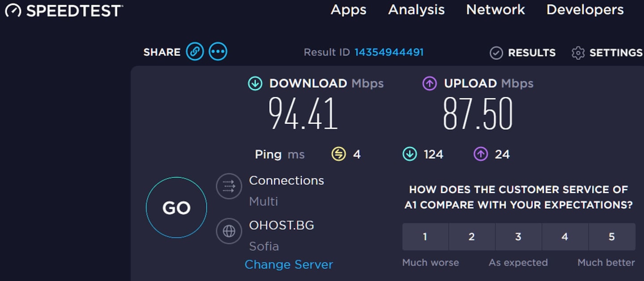Click the Results checkmark icon
The height and width of the screenshot is (281, 644).
(496, 53)
